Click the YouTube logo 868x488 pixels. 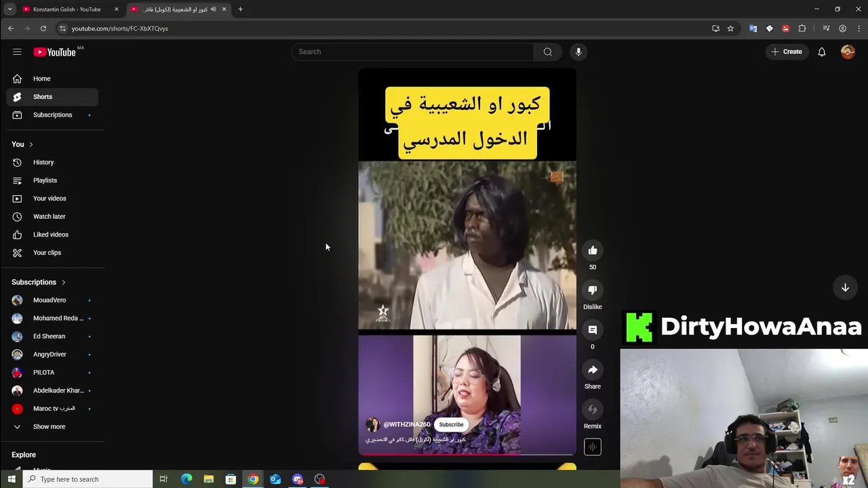pyautogui.click(x=55, y=52)
